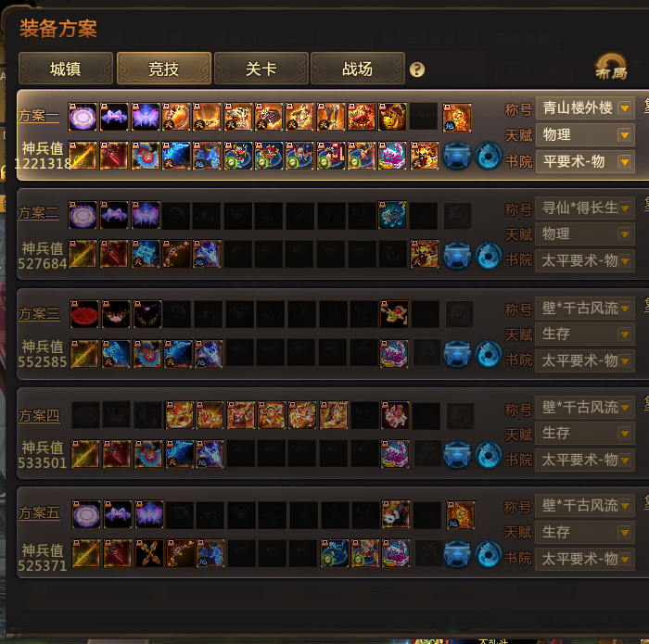Viewport: 649px width, 644px height.
Task: Click the golden sword icon in 方案四
Action: pos(85,454)
